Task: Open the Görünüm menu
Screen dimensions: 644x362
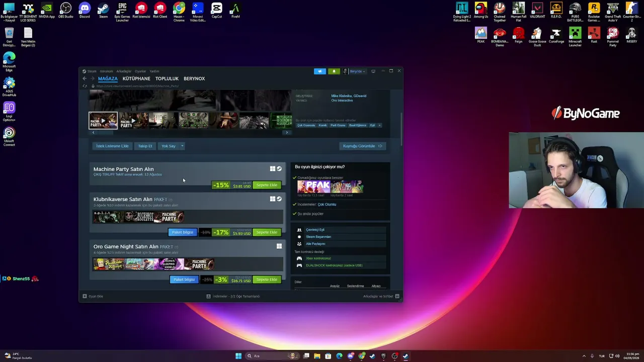Action: [106, 71]
